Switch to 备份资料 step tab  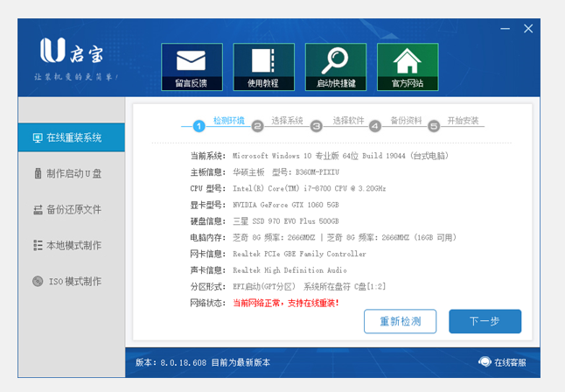click(x=406, y=121)
